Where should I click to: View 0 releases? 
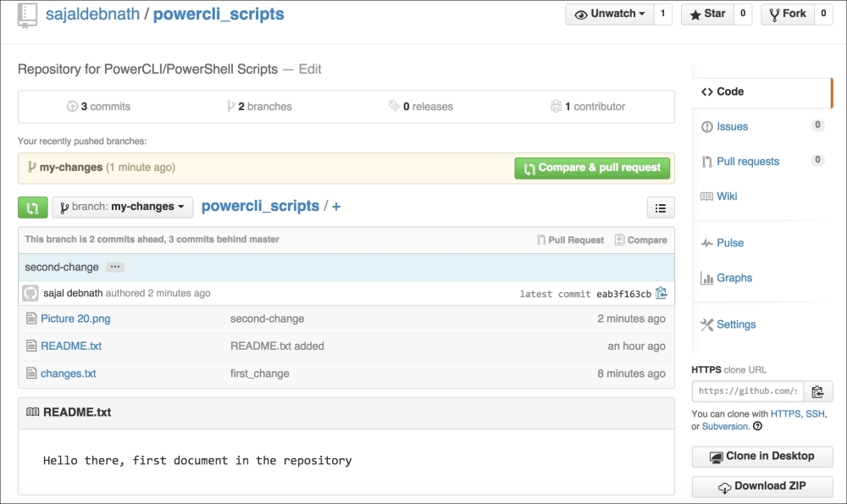pos(421,107)
